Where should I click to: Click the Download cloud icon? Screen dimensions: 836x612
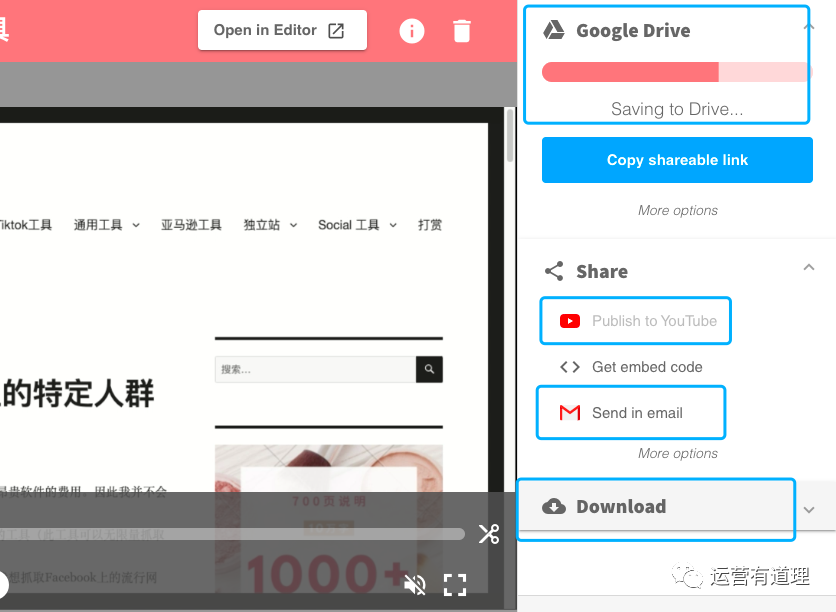pos(554,506)
